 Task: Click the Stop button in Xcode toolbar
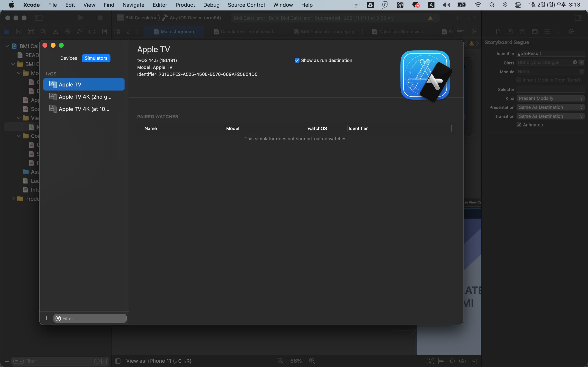(x=100, y=18)
